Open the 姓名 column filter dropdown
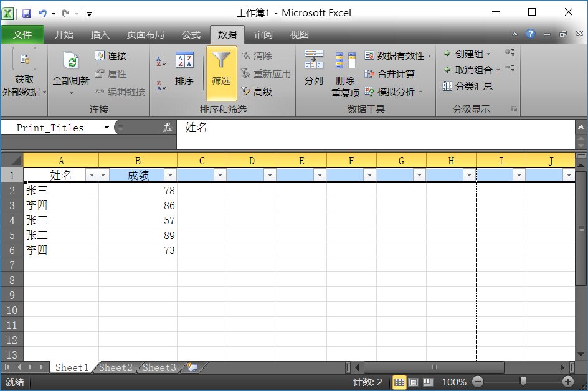Viewport: 588px width, 391px height. (x=90, y=175)
